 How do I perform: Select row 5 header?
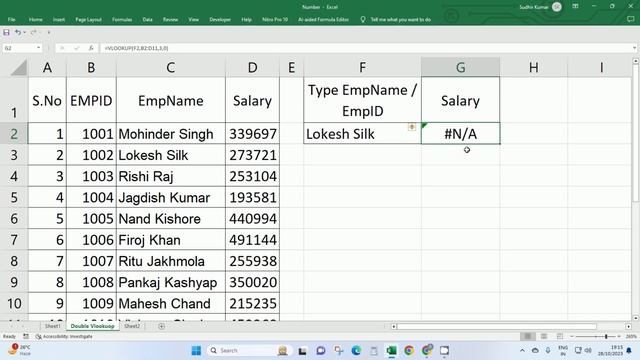click(14, 198)
